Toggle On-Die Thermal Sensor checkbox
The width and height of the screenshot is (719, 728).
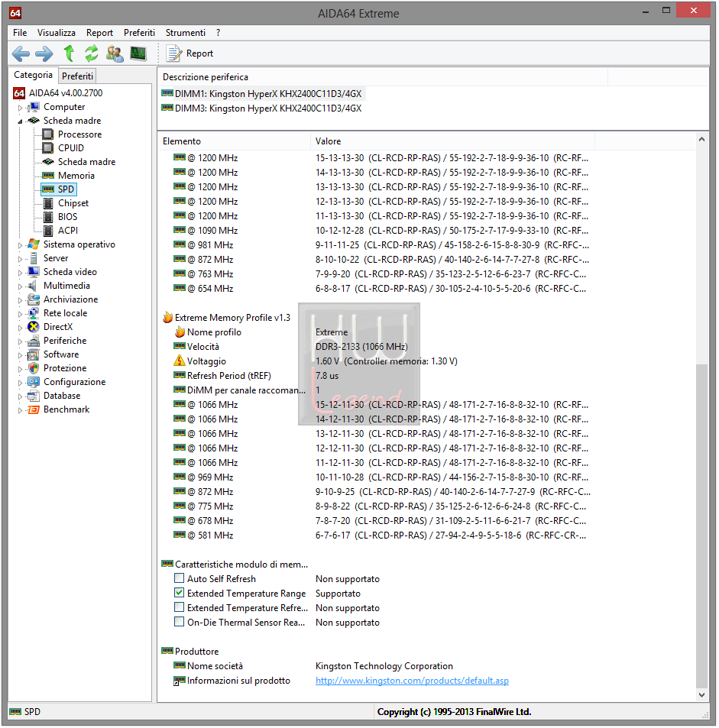180,622
